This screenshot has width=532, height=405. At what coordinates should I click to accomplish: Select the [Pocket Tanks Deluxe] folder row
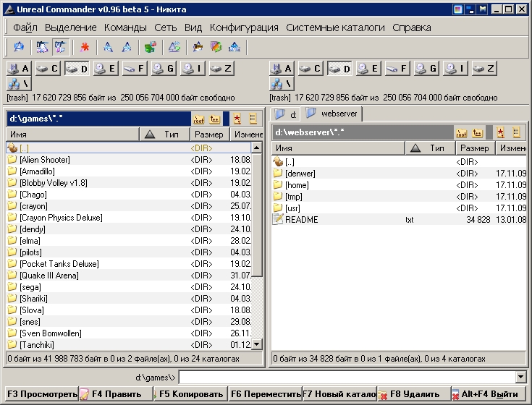129,264
